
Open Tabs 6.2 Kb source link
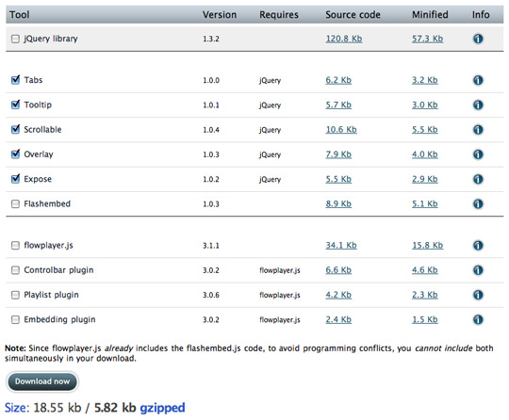coord(338,80)
